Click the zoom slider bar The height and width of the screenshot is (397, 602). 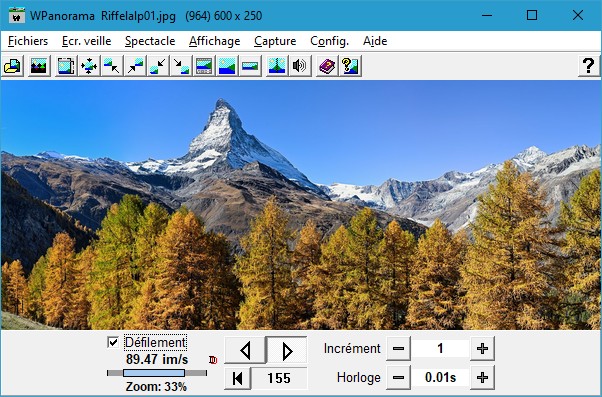coord(157,373)
